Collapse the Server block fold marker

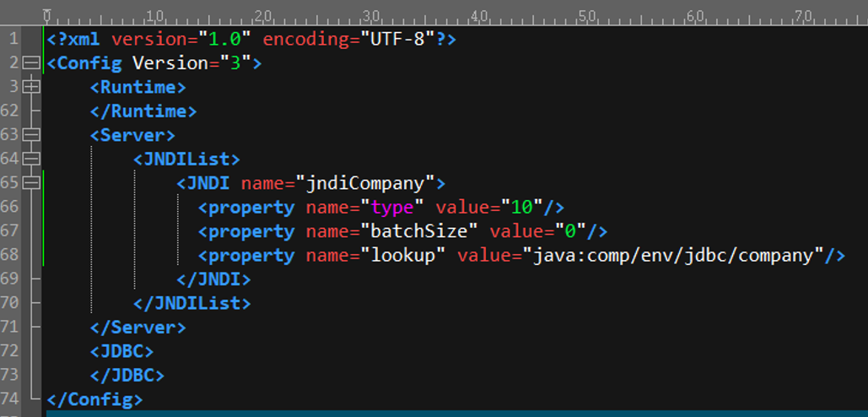[32, 135]
